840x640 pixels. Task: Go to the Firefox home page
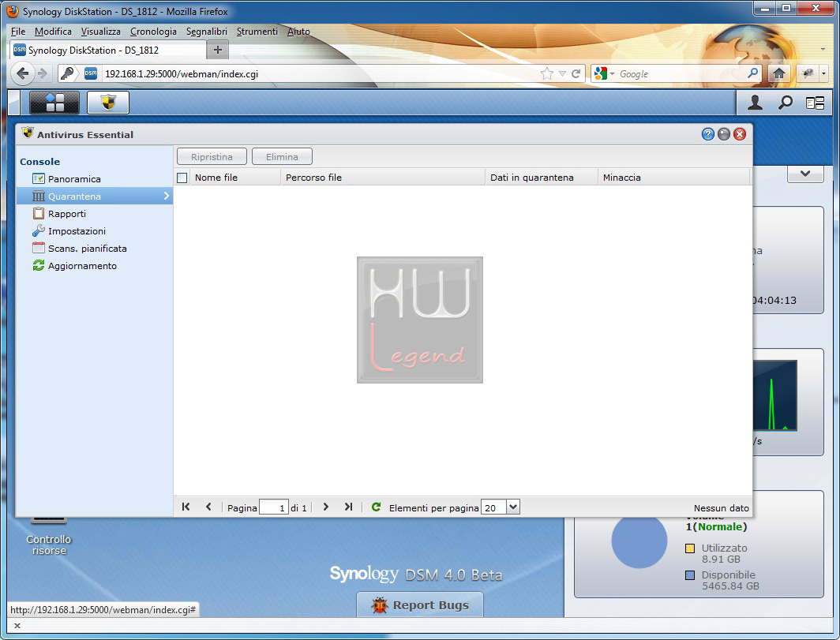click(x=779, y=73)
